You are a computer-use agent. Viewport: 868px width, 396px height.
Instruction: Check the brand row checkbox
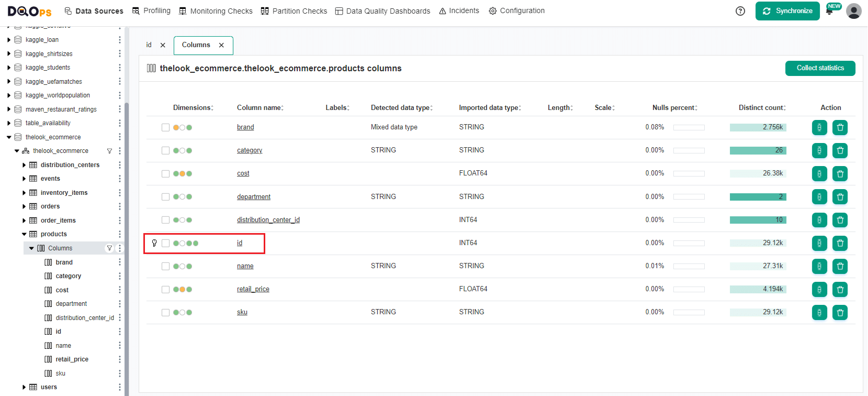tap(165, 127)
